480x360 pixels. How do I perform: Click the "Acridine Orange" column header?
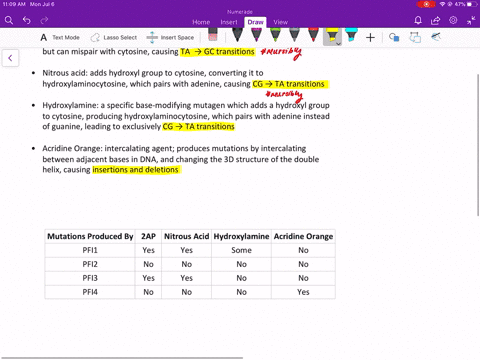pos(303,236)
